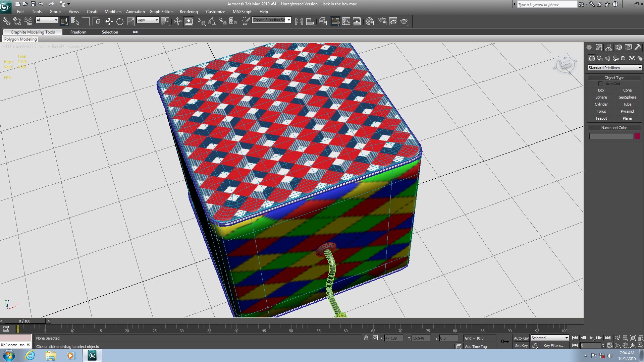Toggle Angle Snap
The height and width of the screenshot is (362, 644).
pos(212,21)
